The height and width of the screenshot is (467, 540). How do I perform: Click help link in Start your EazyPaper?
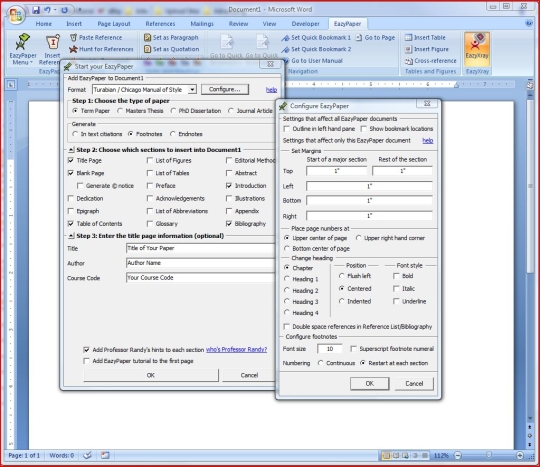tap(271, 90)
